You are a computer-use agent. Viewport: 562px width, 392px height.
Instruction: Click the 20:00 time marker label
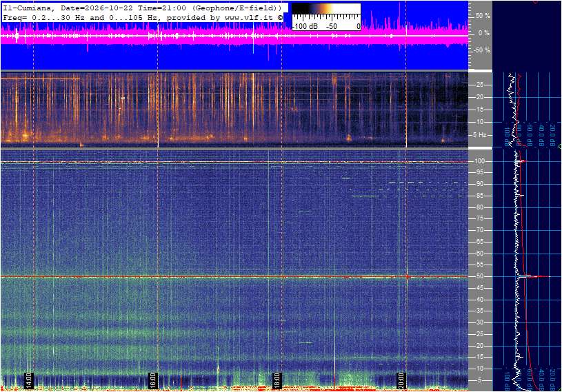tap(401, 380)
